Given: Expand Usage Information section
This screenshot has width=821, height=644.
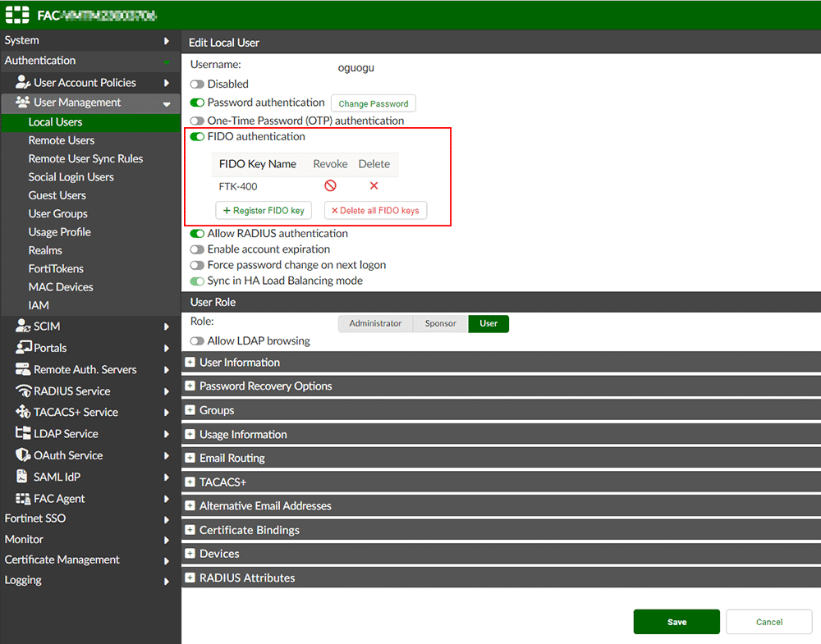Looking at the screenshot, I should coord(190,434).
